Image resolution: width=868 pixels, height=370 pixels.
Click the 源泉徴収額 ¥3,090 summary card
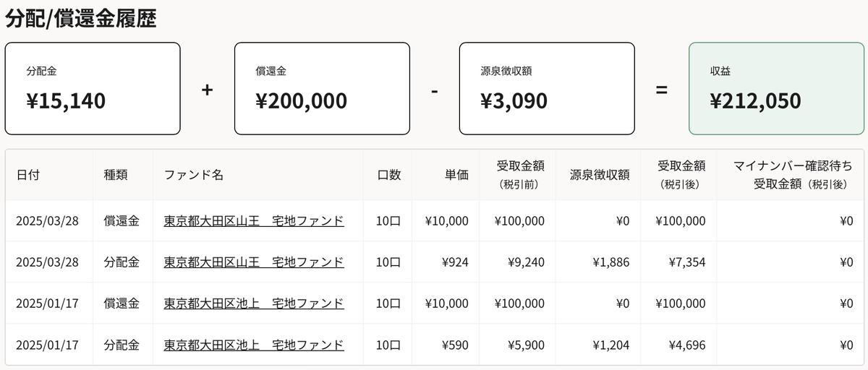(547, 88)
